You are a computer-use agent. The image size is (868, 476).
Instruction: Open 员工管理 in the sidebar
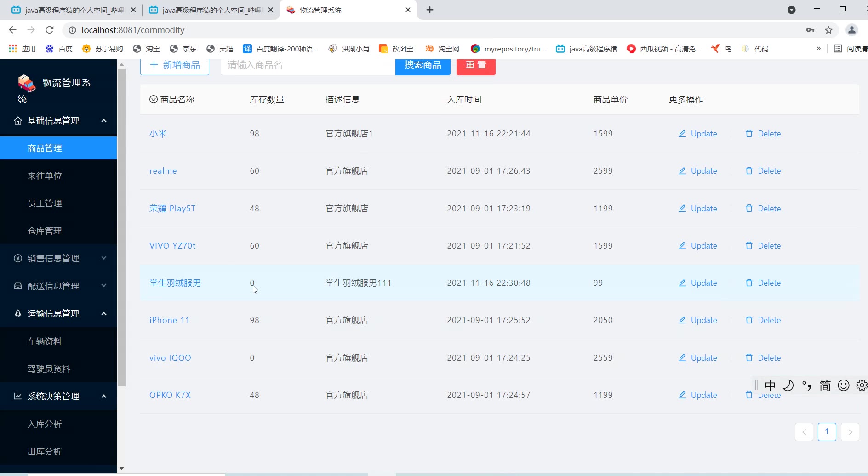click(58, 203)
